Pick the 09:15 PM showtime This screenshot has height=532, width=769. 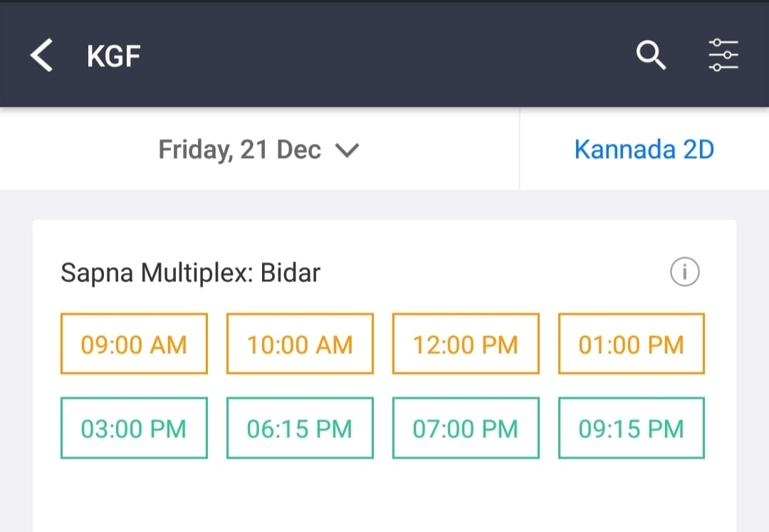[x=632, y=428]
